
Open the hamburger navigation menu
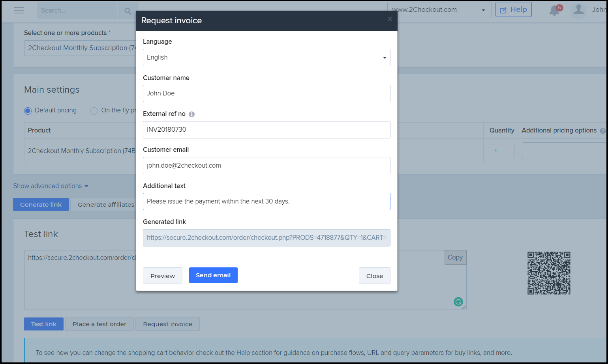pos(19,10)
